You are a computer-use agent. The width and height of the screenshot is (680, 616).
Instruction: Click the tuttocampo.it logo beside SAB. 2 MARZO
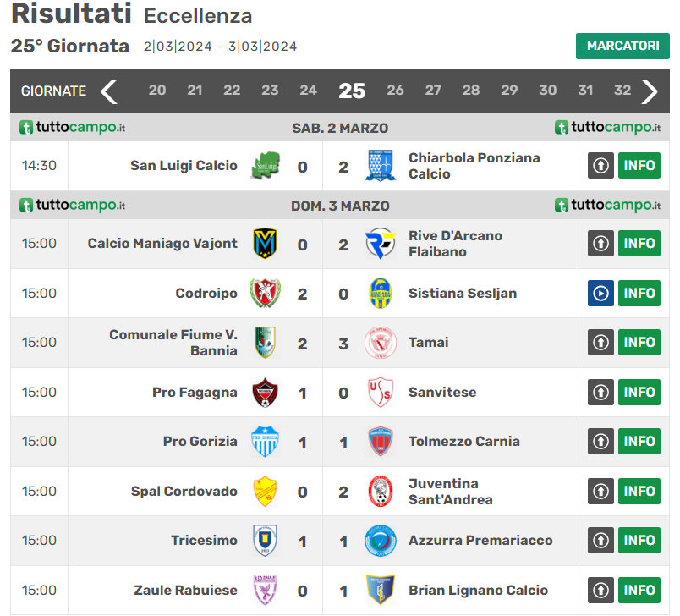tap(73, 128)
